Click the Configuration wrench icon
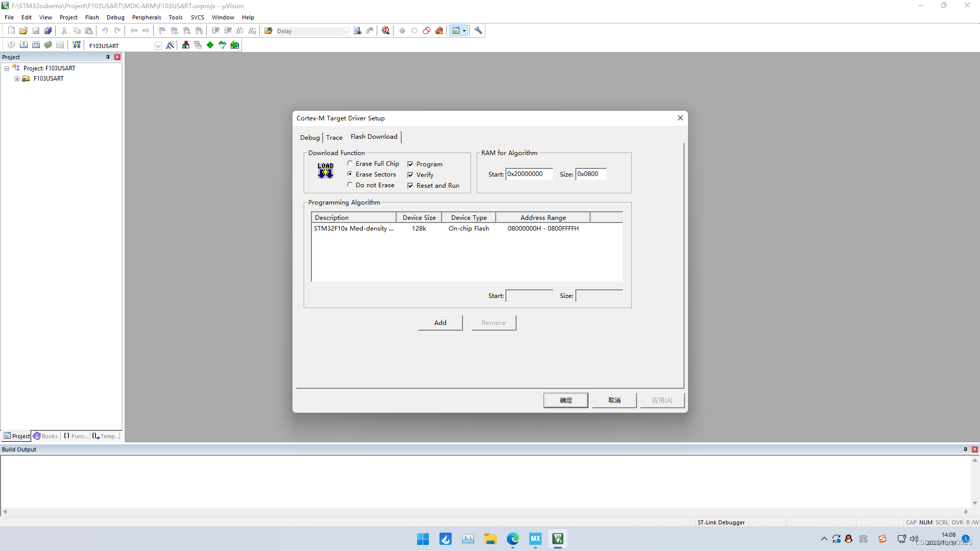This screenshot has width=980, height=551. coord(478,31)
